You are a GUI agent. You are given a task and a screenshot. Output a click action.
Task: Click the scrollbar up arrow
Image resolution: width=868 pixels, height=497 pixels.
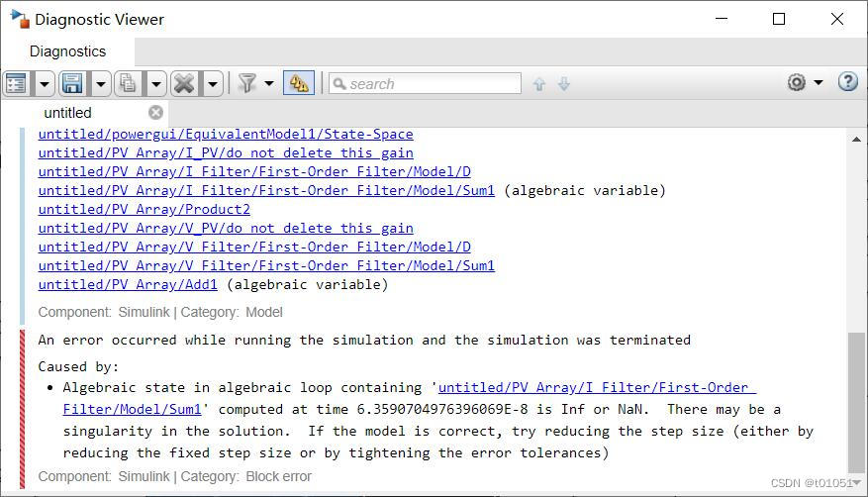(856, 140)
